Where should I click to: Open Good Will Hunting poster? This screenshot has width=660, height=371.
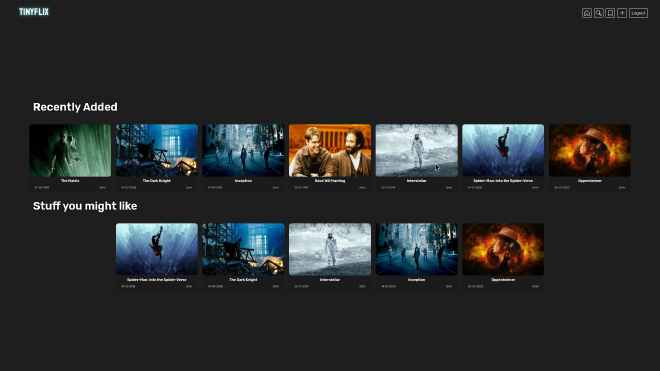pyautogui.click(x=330, y=150)
